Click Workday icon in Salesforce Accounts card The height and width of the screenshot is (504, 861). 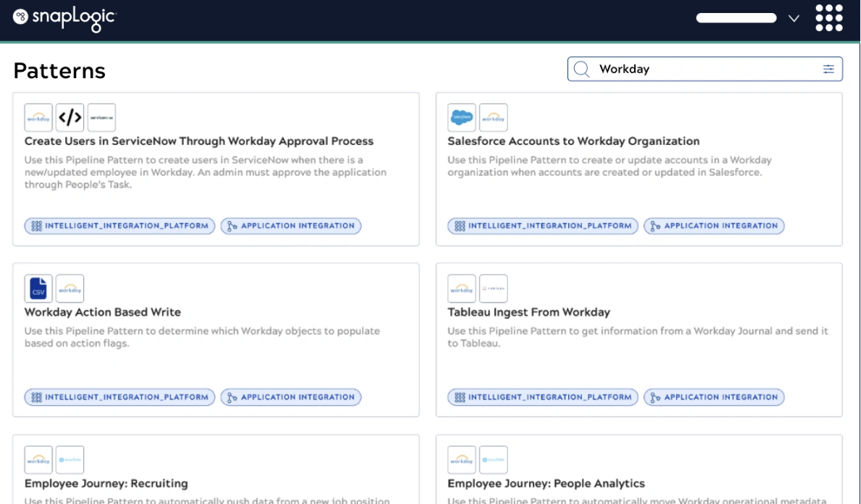[493, 117]
